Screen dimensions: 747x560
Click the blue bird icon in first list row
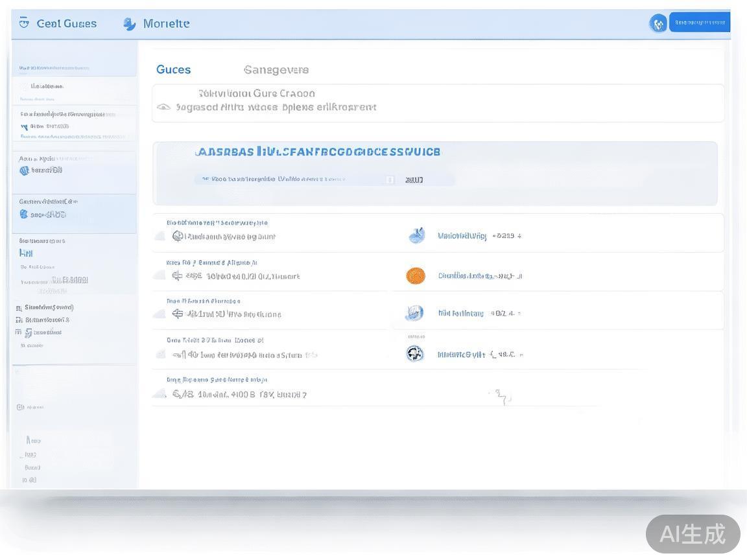(416, 236)
